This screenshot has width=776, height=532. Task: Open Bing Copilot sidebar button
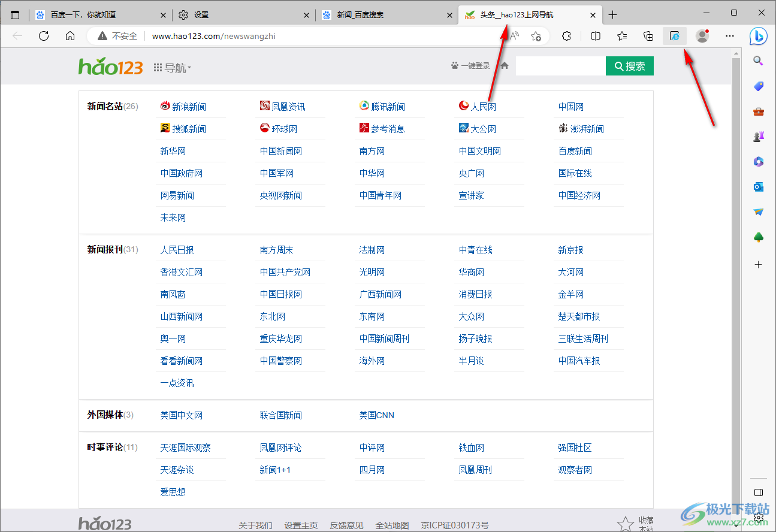point(759,36)
